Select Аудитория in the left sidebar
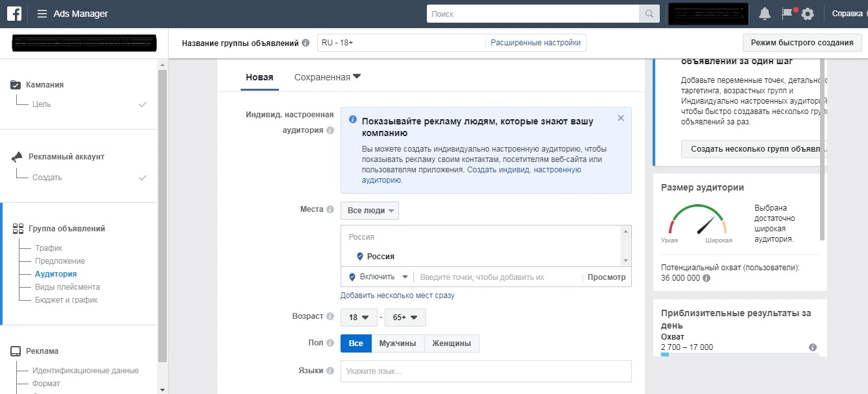868x394 pixels. [57, 273]
